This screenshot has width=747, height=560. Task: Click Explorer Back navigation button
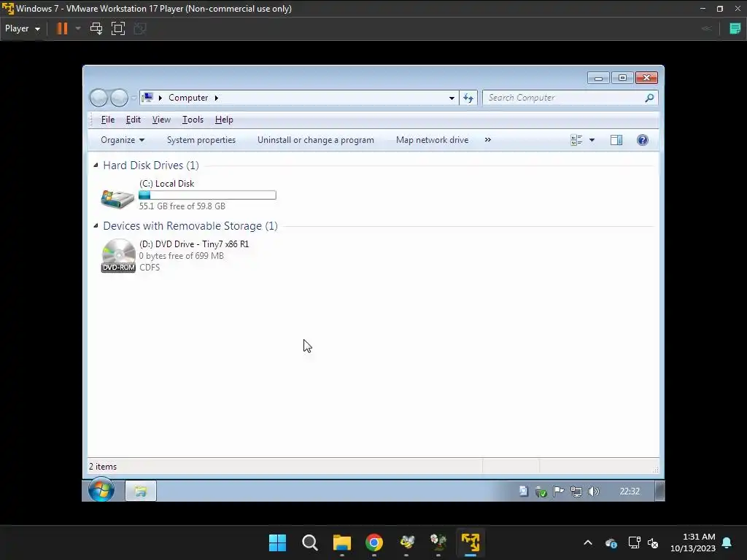point(98,98)
